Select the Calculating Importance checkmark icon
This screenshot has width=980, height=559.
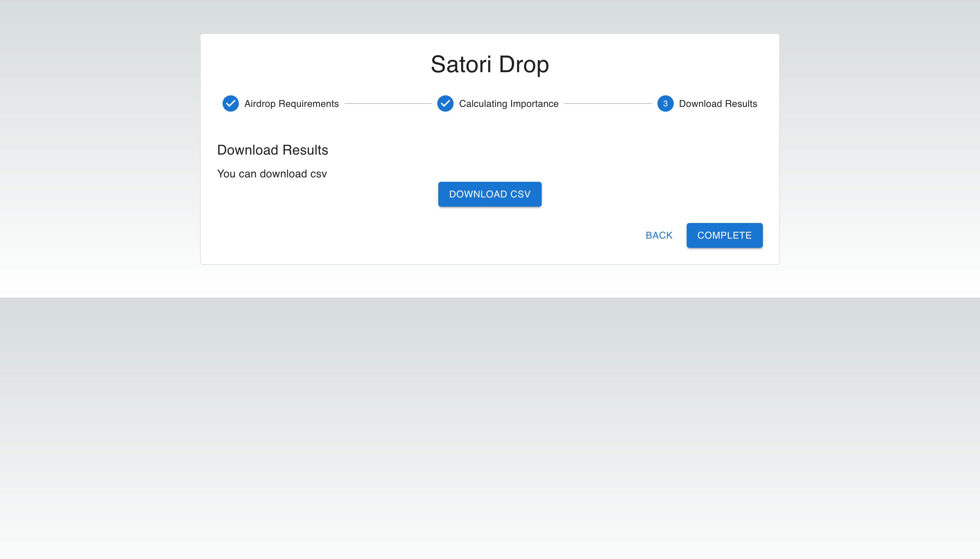click(x=445, y=103)
